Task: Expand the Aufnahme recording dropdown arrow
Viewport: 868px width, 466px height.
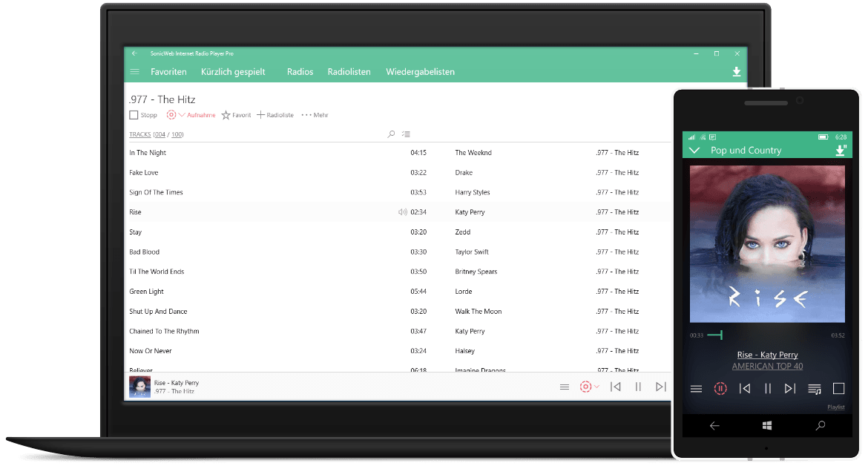Action: tap(183, 115)
